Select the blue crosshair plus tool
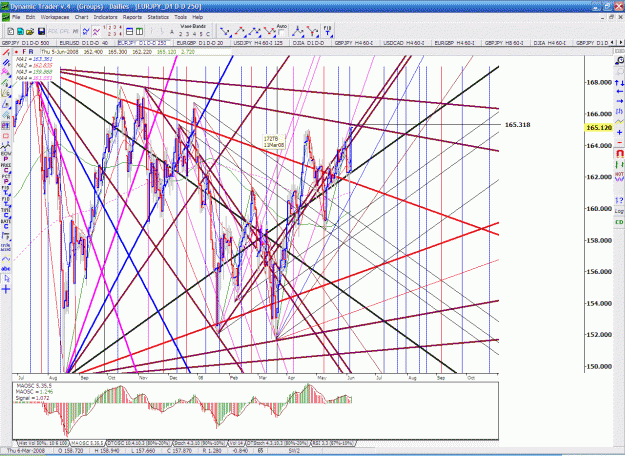Image resolution: width=625 pixels, height=456 pixels. (6, 289)
